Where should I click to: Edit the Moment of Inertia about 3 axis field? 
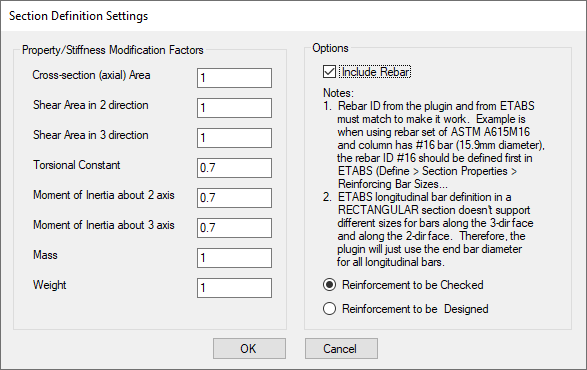tap(234, 228)
